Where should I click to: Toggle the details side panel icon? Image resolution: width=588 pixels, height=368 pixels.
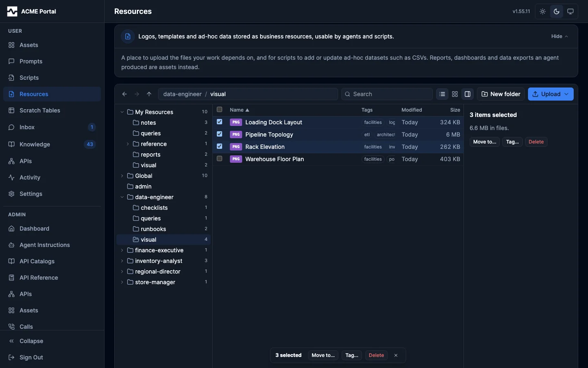[x=468, y=94]
